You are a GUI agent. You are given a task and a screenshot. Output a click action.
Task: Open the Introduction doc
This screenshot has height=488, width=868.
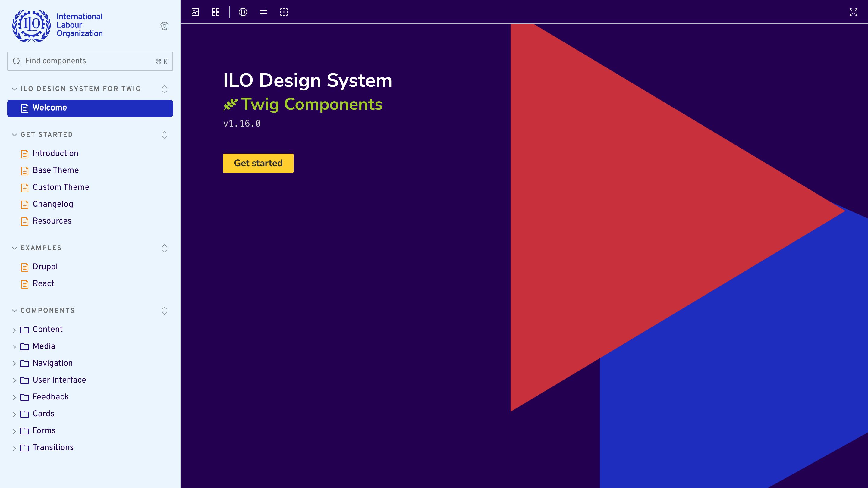pyautogui.click(x=90, y=154)
